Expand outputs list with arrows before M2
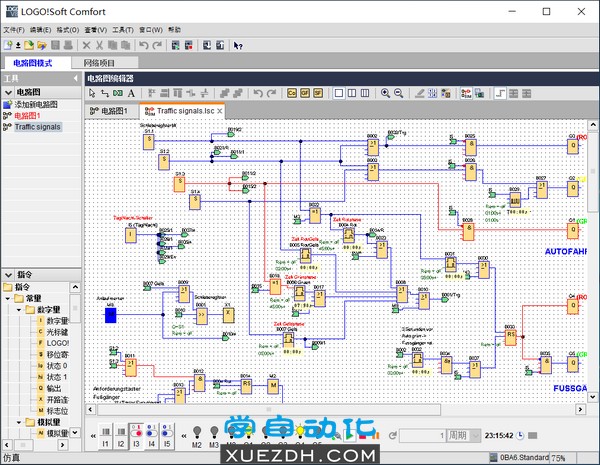Screen dimensions: 600x465 (x=184, y=436)
